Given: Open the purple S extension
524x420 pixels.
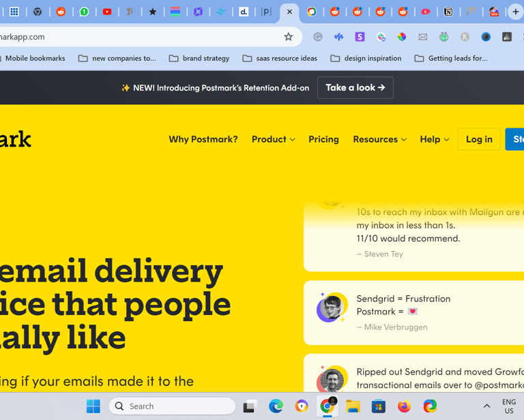Looking at the screenshot, I should (x=360, y=37).
